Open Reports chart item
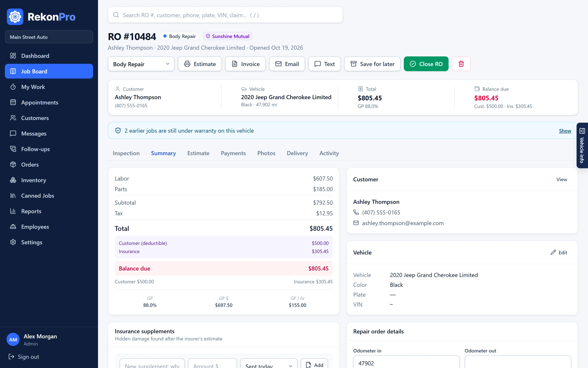 (x=49, y=211)
